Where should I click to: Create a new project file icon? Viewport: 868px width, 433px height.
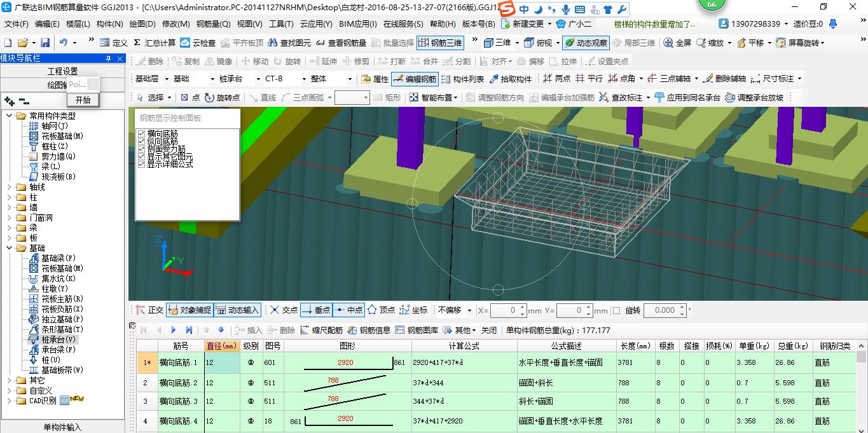[x=8, y=43]
